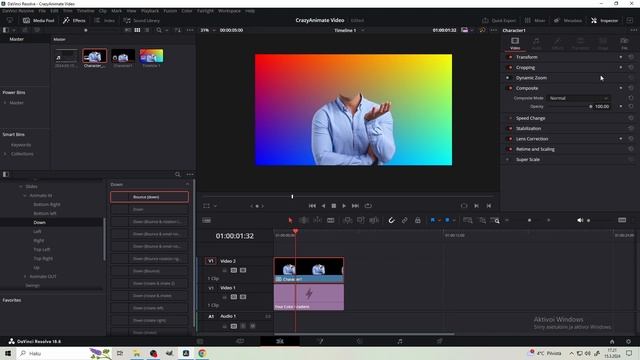The width and height of the screenshot is (640, 360).
Task: Open the Fusion menu
Action: pyautogui.click(x=170, y=11)
